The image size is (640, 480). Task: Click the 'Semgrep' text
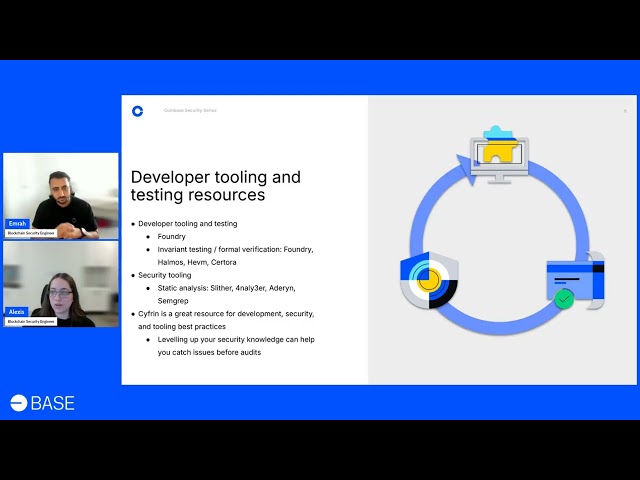173,301
